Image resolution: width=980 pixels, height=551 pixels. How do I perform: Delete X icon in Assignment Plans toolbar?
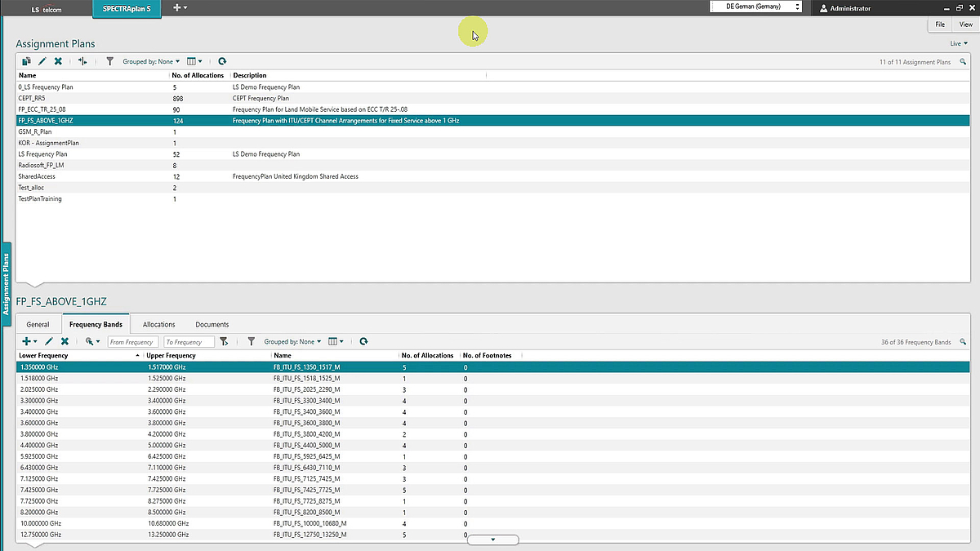pos(58,61)
